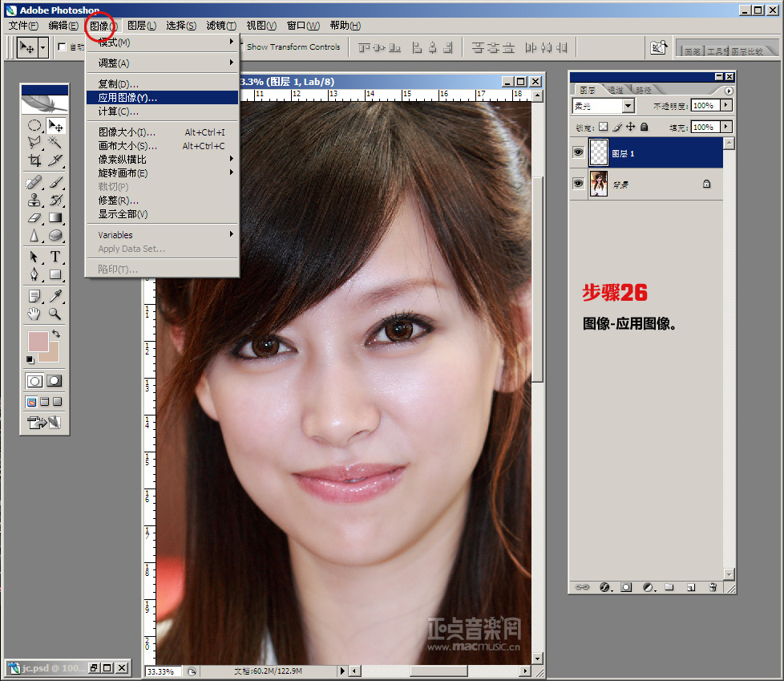This screenshot has width=784, height=681.
Task: Delete layer using the trash icon
Action: click(712, 587)
